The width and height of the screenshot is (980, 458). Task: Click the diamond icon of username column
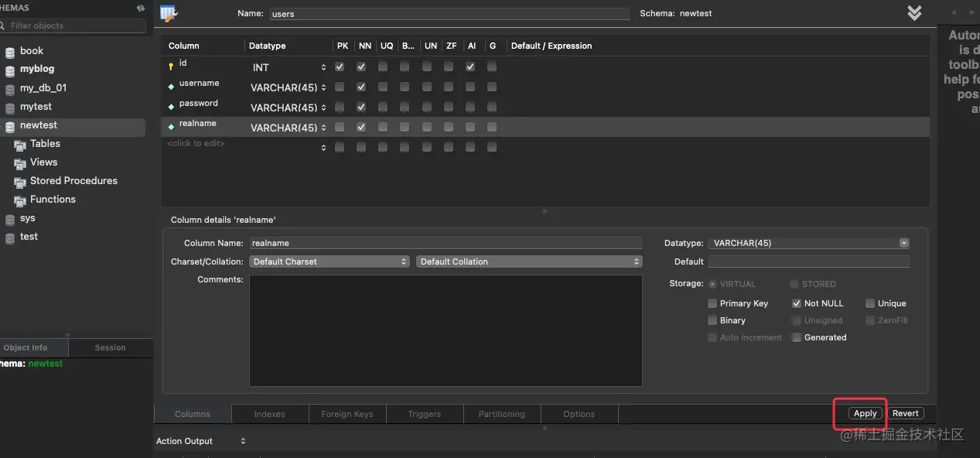(x=171, y=87)
